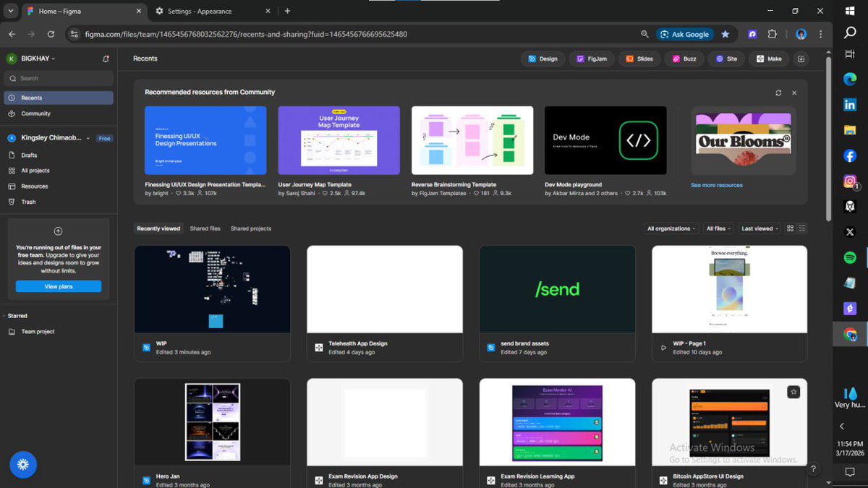Select the Recently viewed tab

click(158, 228)
